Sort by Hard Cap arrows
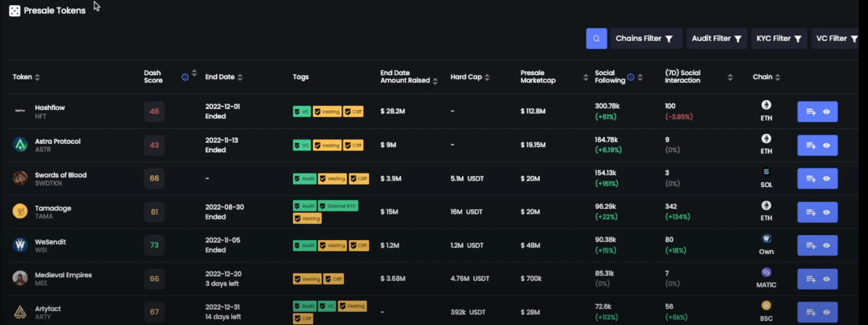The image size is (868, 325). [487, 77]
